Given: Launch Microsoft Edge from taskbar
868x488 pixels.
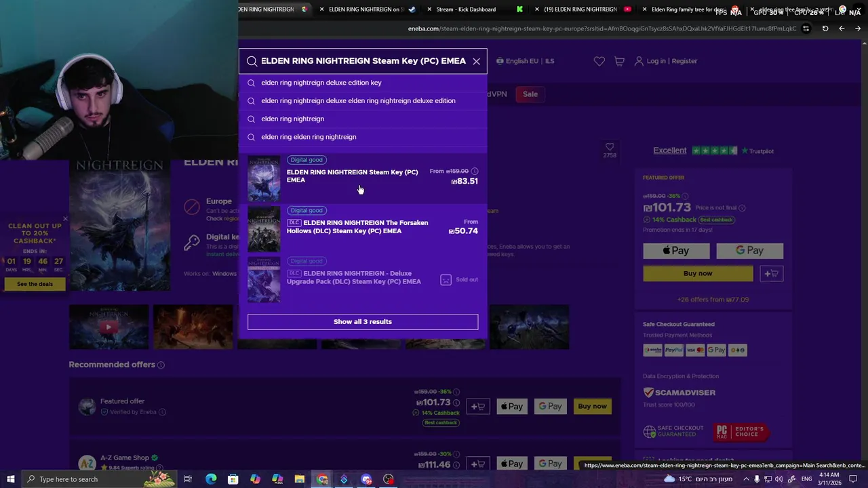Looking at the screenshot, I should coord(211,479).
